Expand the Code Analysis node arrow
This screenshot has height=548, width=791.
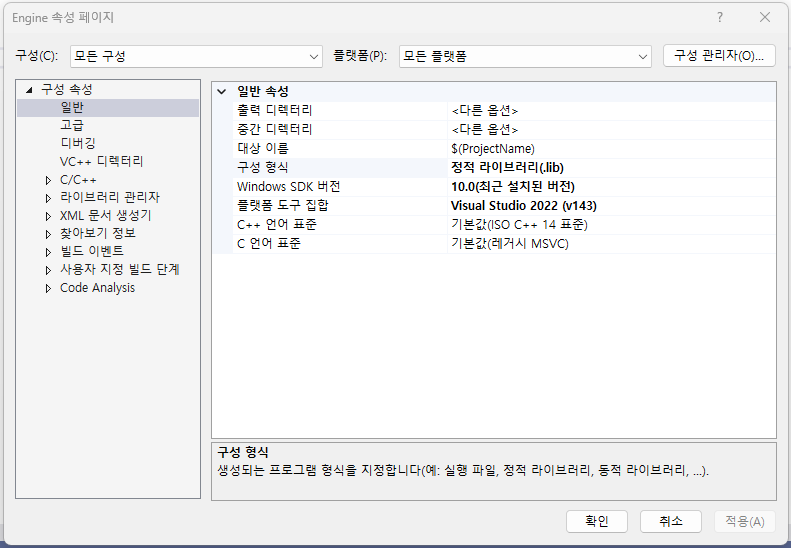click(x=48, y=288)
